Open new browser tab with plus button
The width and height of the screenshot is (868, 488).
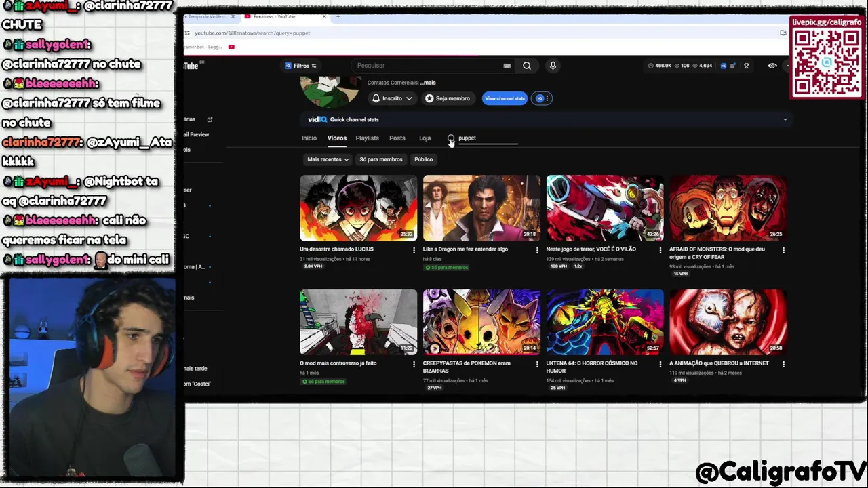coord(338,16)
